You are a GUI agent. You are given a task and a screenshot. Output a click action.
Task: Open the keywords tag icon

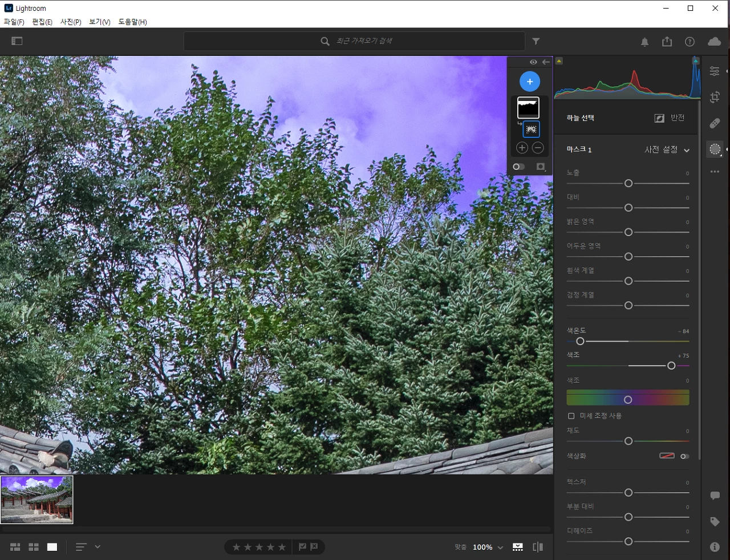click(715, 521)
